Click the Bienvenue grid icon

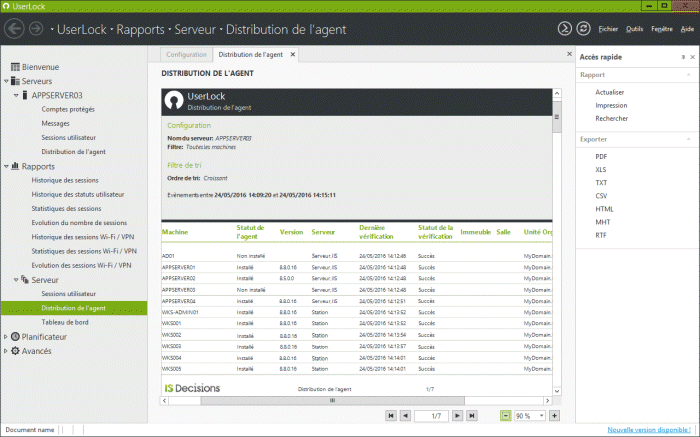(x=15, y=67)
